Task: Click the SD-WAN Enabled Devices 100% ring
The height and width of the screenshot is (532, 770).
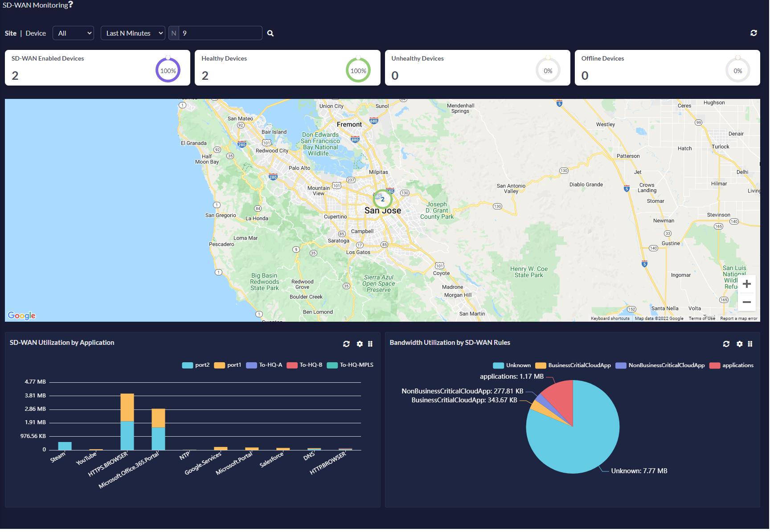Action: click(x=168, y=70)
